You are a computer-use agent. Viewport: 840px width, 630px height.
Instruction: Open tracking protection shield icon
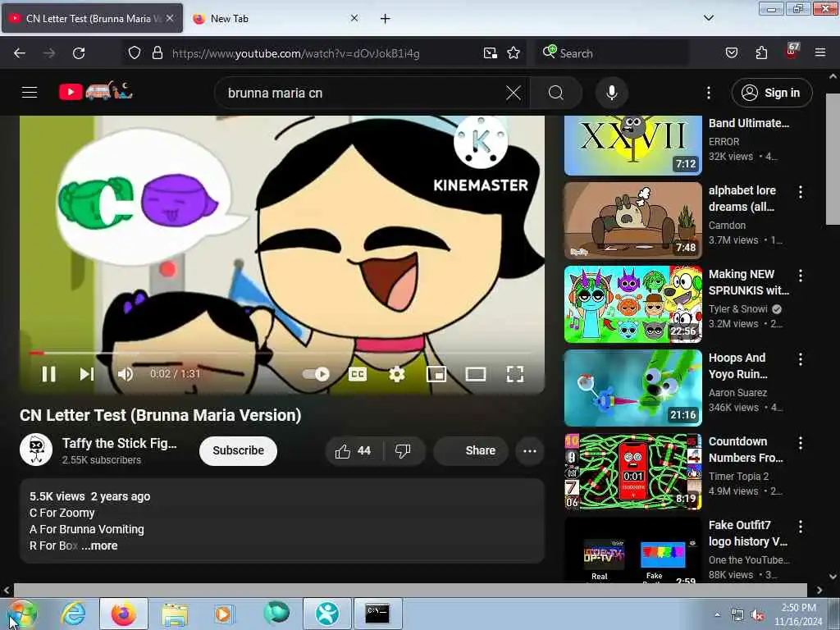[135, 53]
